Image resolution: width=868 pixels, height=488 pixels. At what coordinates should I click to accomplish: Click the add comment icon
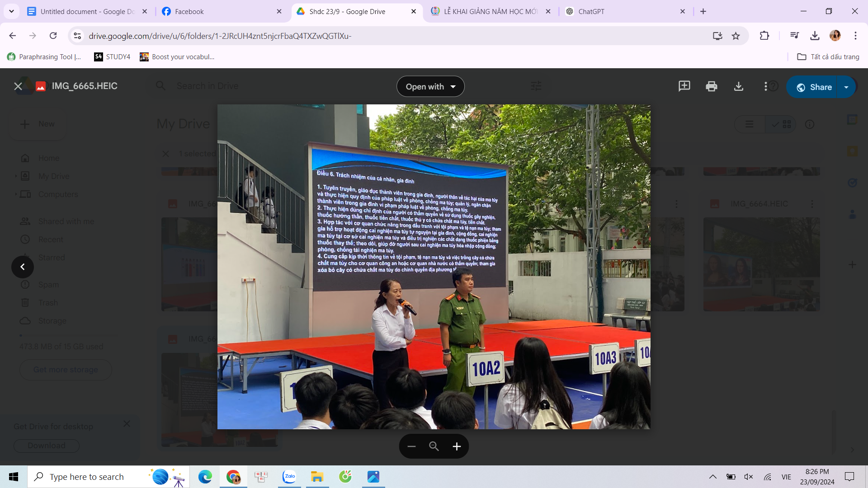[684, 86]
